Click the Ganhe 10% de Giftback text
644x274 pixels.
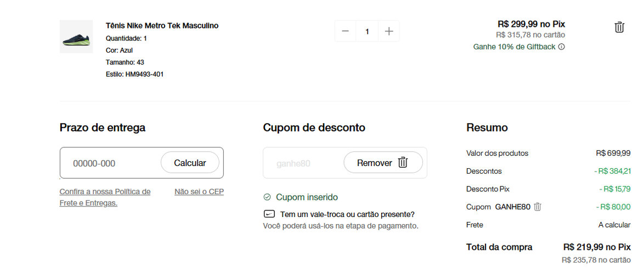tap(514, 47)
